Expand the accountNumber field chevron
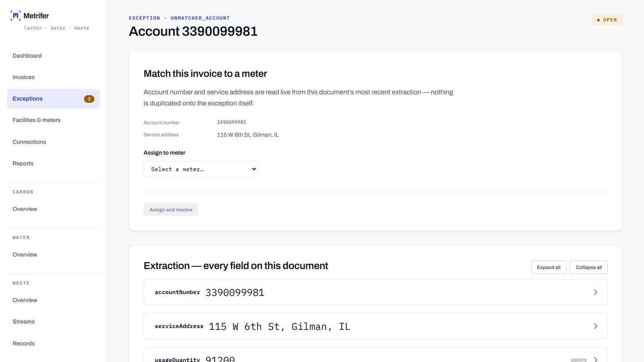644x362 pixels. tap(595, 292)
